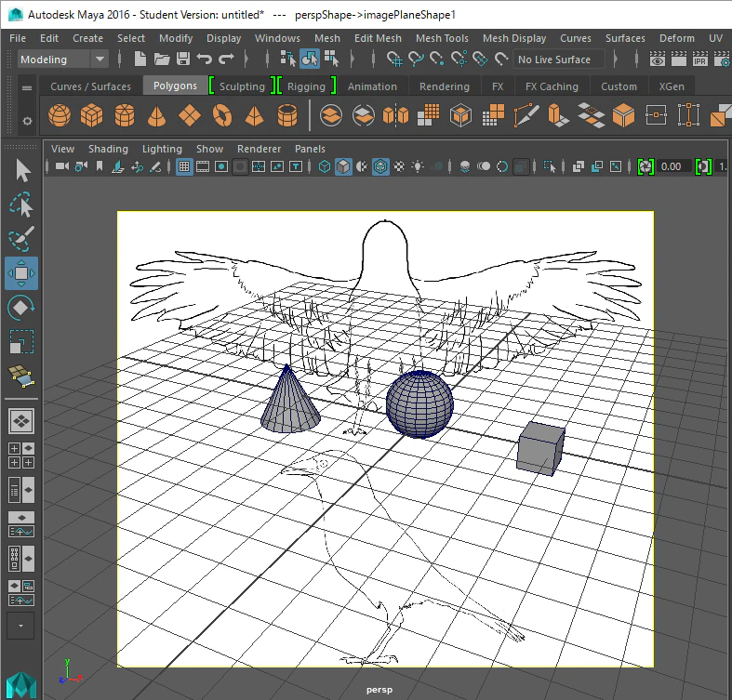This screenshot has height=700, width=732.
Task: Create a polygon torus from the shelf
Action: [221, 115]
